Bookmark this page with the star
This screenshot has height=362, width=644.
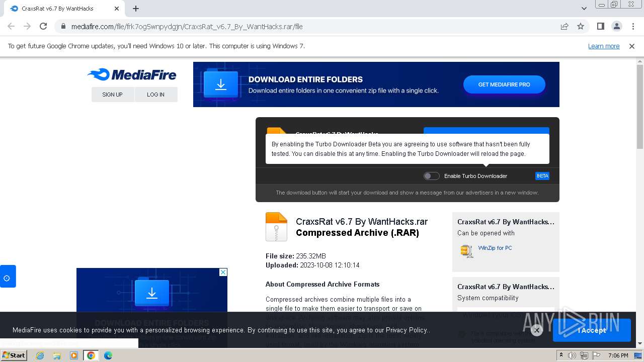[x=581, y=27]
